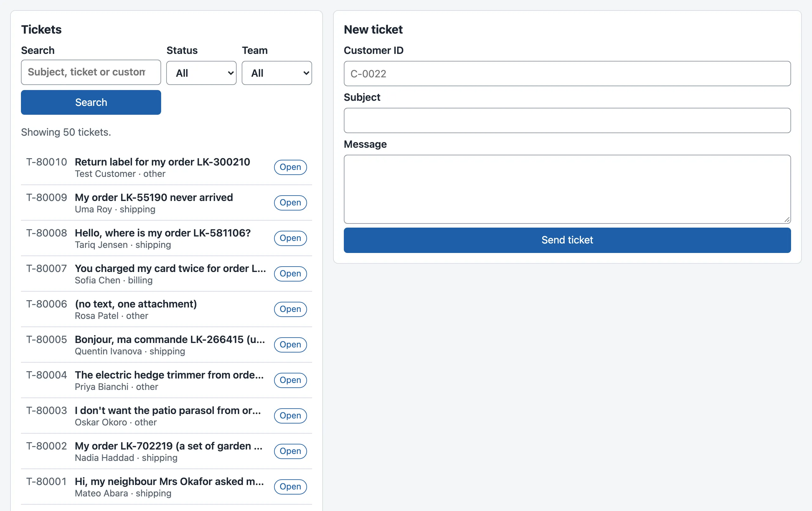Click the Open badge on T-80003
This screenshot has width=812, height=511.
tap(290, 416)
